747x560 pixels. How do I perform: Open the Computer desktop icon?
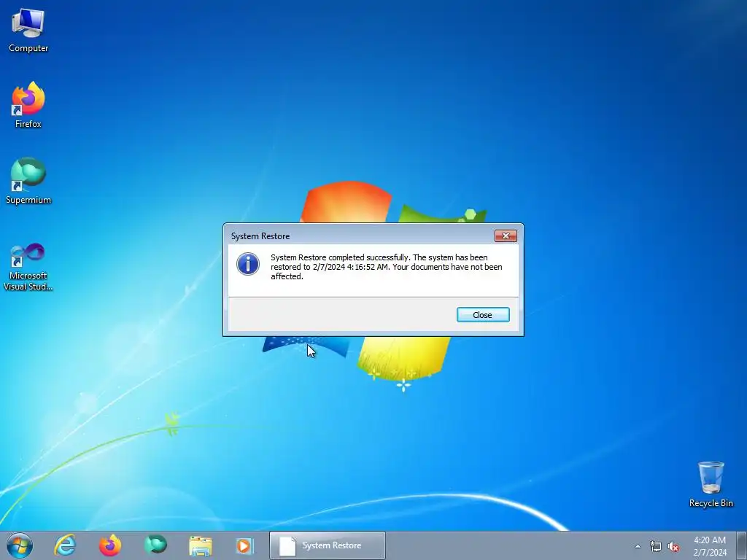(x=28, y=31)
